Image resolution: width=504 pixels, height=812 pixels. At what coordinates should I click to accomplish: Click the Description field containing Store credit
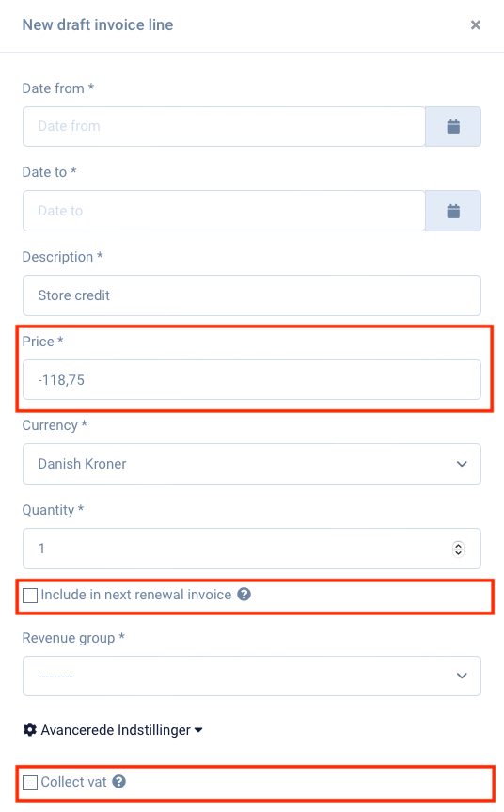(x=252, y=295)
